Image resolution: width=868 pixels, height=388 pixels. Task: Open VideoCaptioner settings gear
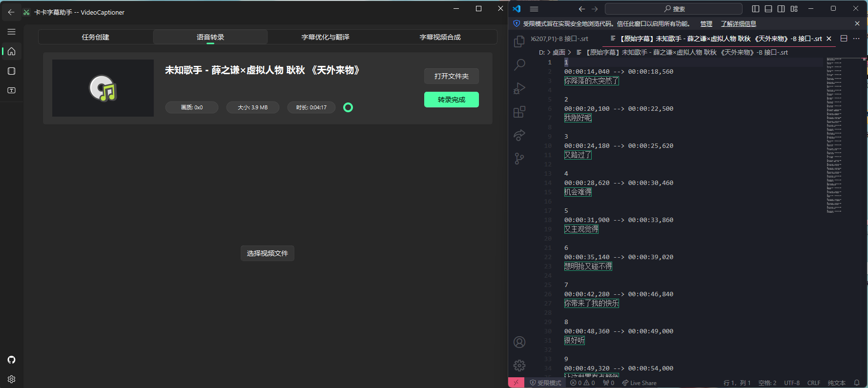[x=12, y=379]
